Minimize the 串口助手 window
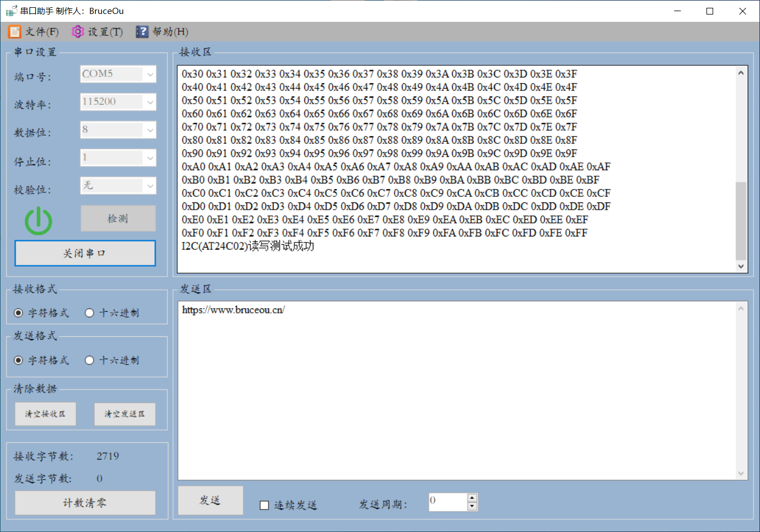760x532 pixels. 677,11
